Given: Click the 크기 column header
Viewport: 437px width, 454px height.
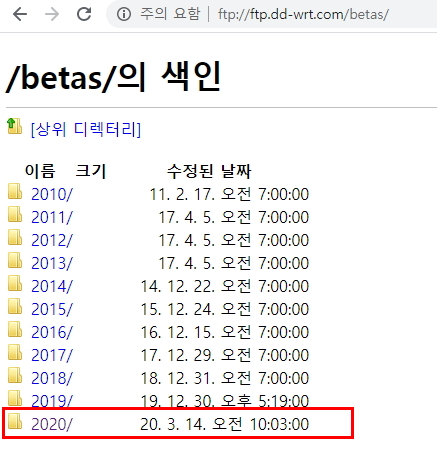Looking at the screenshot, I should point(90,171).
